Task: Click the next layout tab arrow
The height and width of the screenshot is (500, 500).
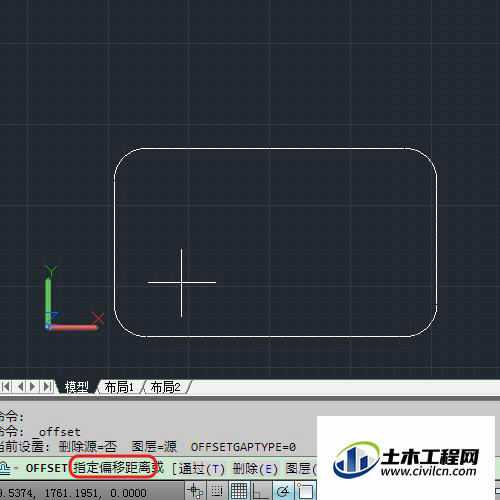Action: point(33,387)
